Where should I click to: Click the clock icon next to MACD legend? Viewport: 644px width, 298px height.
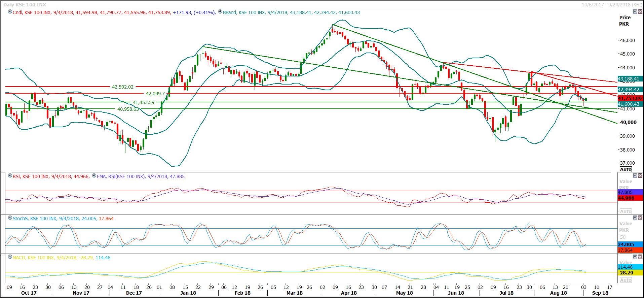coord(10,257)
